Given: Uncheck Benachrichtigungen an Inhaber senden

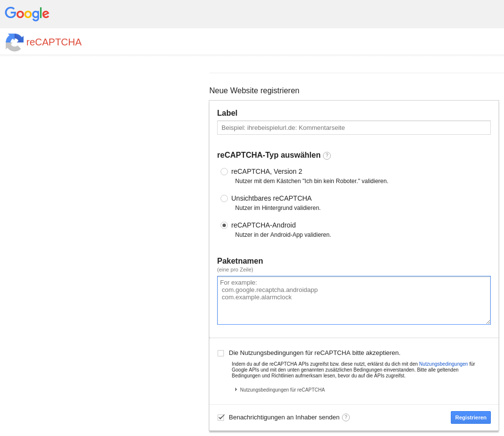Looking at the screenshot, I should tap(221, 417).
